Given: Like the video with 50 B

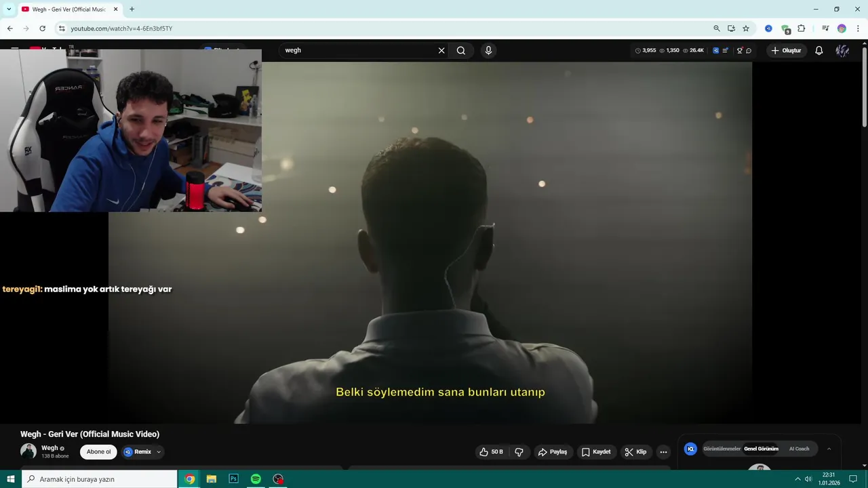Looking at the screenshot, I should click(x=491, y=452).
